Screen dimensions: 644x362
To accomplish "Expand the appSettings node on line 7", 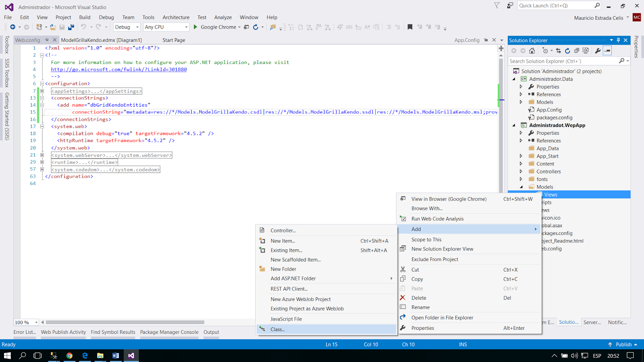I will (x=42, y=91).
